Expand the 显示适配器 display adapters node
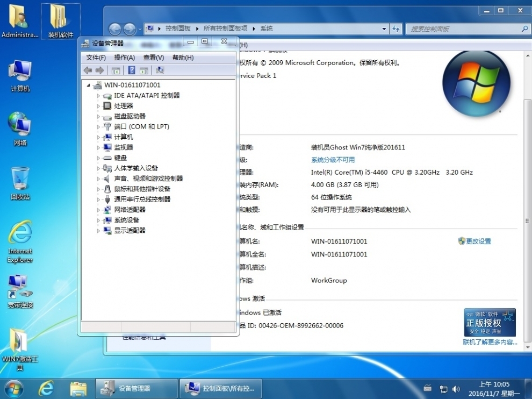 click(98, 231)
